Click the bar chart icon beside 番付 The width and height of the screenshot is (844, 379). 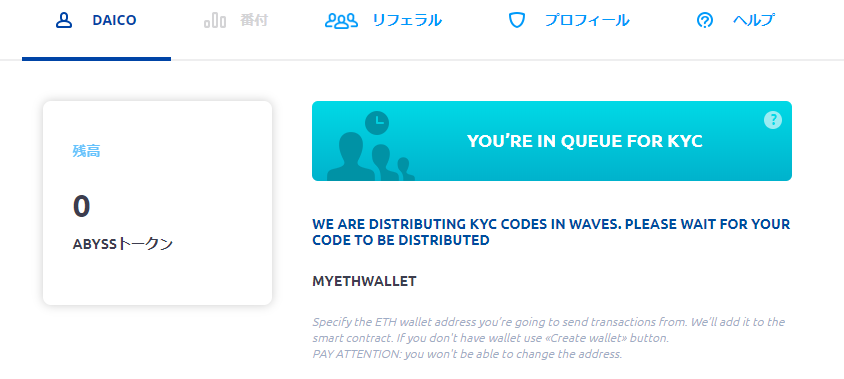pyautogui.click(x=215, y=21)
